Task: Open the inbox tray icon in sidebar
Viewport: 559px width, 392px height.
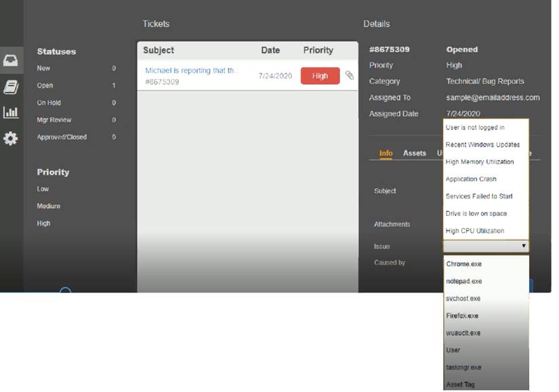Action: tap(11, 61)
